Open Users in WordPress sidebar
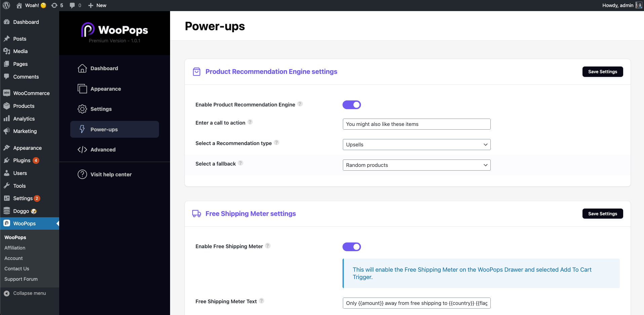The width and height of the screenshot is (644, 315). (x=30, y=173)
